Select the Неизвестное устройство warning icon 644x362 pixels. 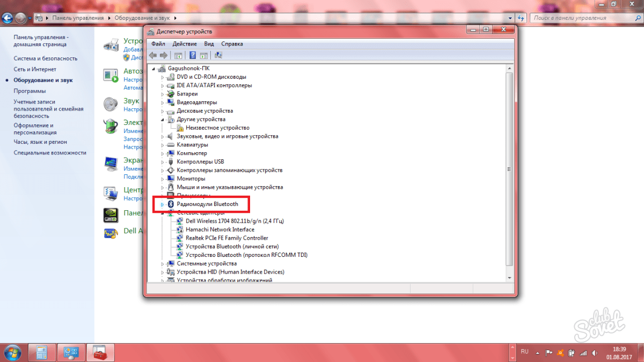tap(180, 128)
